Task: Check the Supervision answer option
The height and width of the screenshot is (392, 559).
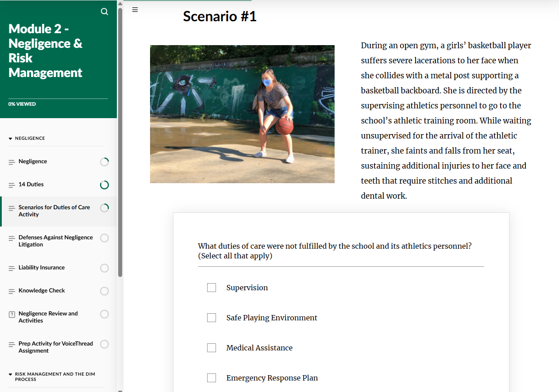Action: (212, 287)
